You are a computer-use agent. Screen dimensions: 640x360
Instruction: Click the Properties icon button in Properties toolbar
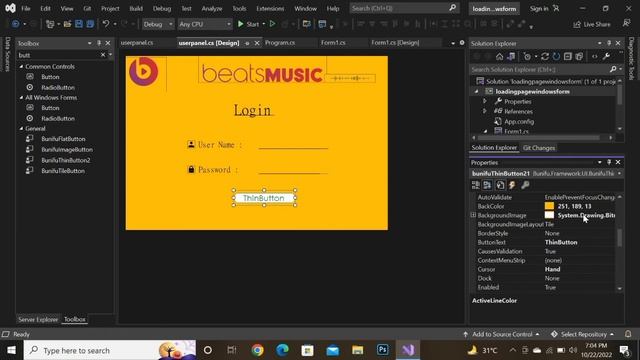click(500, 185)
